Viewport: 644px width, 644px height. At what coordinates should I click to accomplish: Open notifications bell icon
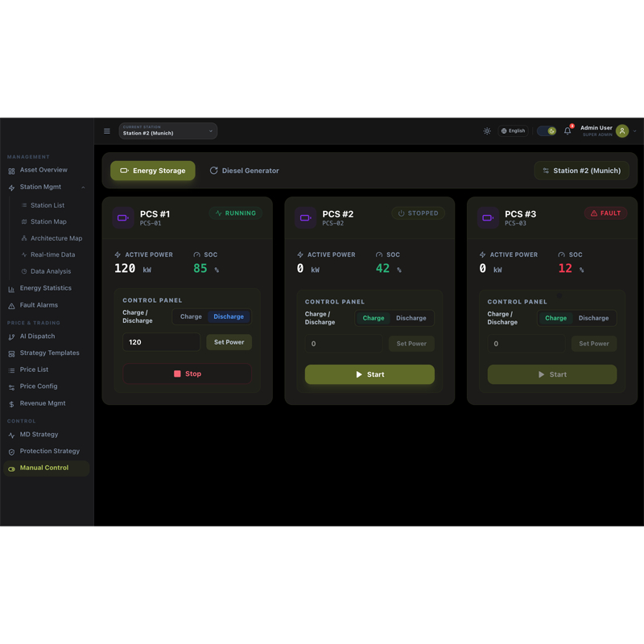pyautogui.click(x=568, y=131)
